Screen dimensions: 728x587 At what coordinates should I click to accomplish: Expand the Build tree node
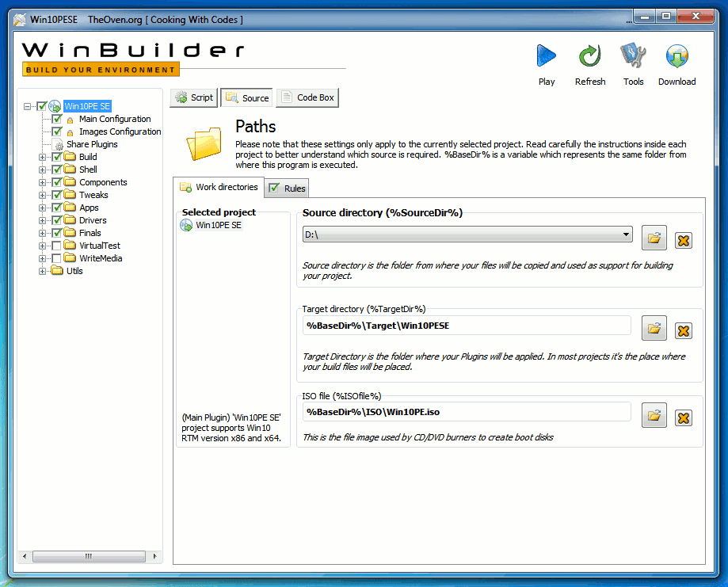(42, 157)
